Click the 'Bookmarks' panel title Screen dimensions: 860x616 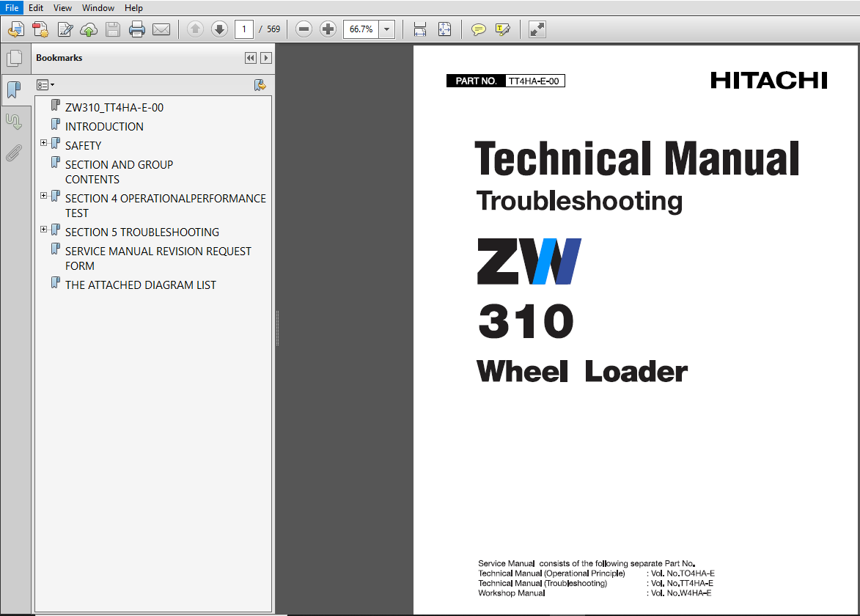tap(59, 58)
